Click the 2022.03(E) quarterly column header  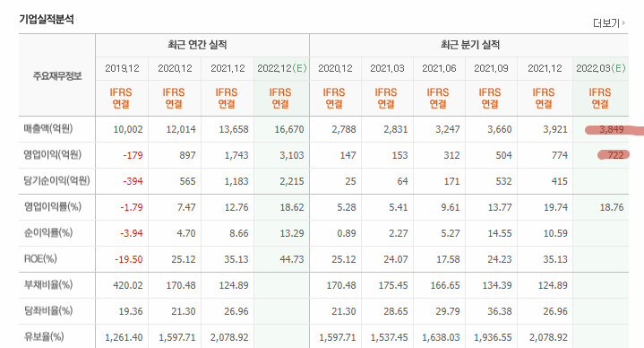pyautogui.click(x=600, y=68)
